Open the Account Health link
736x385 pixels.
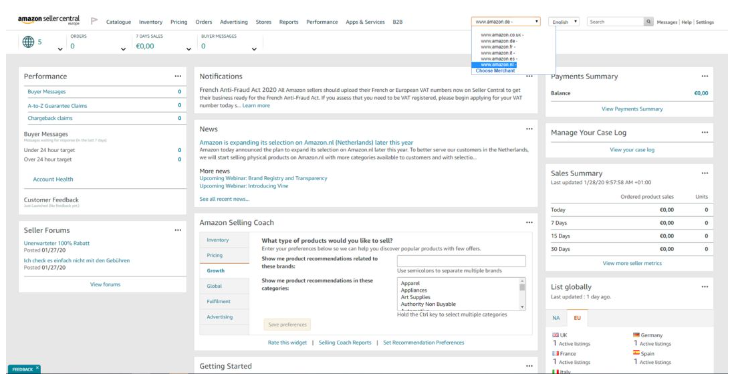click(53, 179)
